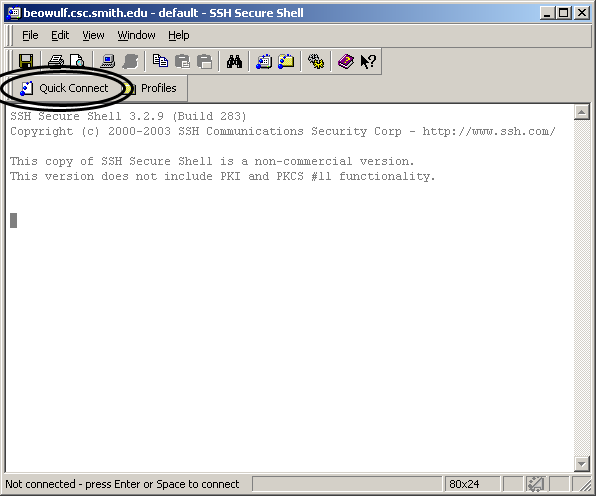Activate the What's This help pointer
The image size is (596, 496).
(x=368, y=61)
